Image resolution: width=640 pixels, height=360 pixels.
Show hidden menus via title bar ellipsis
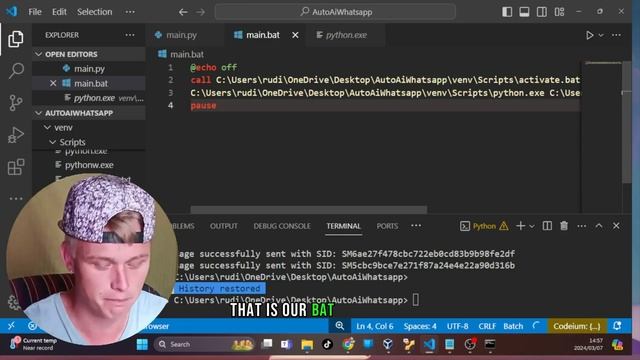(x=130, y=12)
